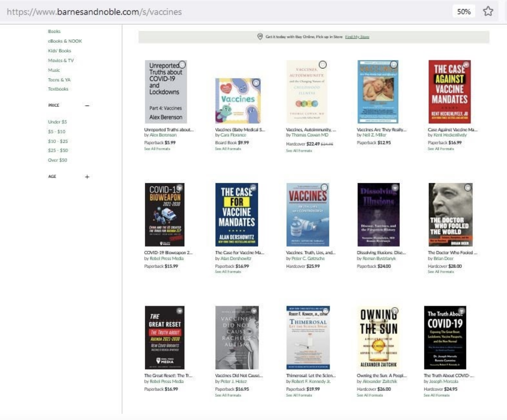Viewport: 507px width, 420px height.
Task: Select Movies & TV category
Action: tap(61, 60)
